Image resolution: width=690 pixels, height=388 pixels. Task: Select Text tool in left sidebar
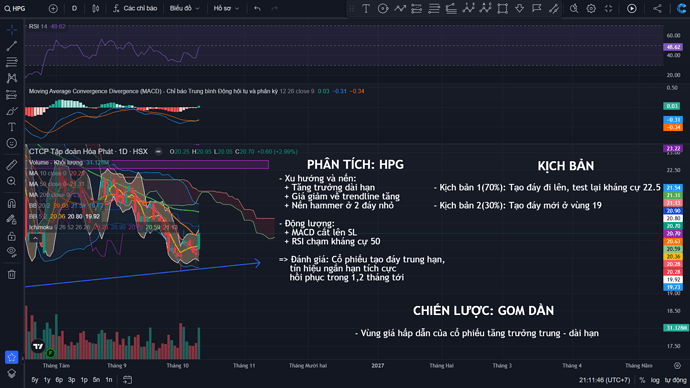point(12,127)
